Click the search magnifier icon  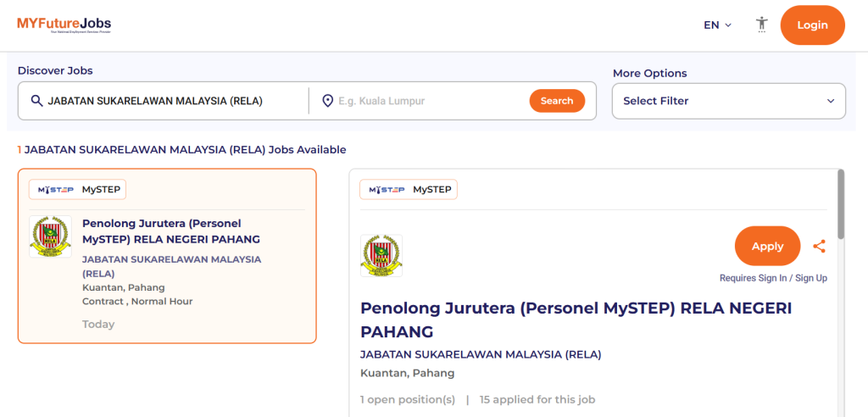[36, 101]
